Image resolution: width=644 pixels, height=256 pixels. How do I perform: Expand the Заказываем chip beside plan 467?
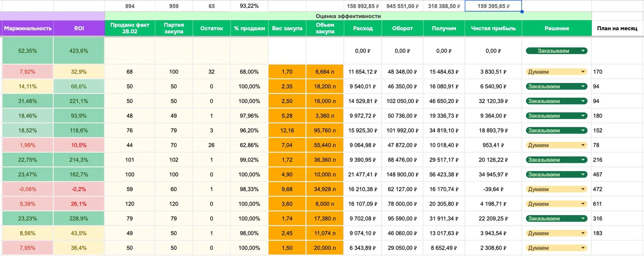click(x=556, y=175)
